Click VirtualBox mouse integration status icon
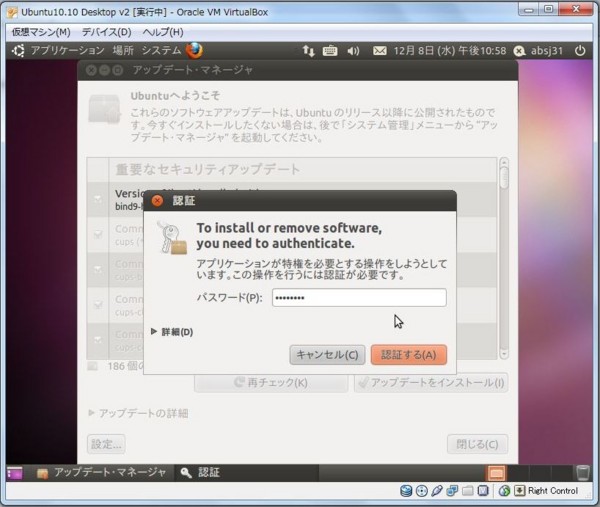This screenshot has width=600, height=507. pyautogui.click(x=504, y=491)
